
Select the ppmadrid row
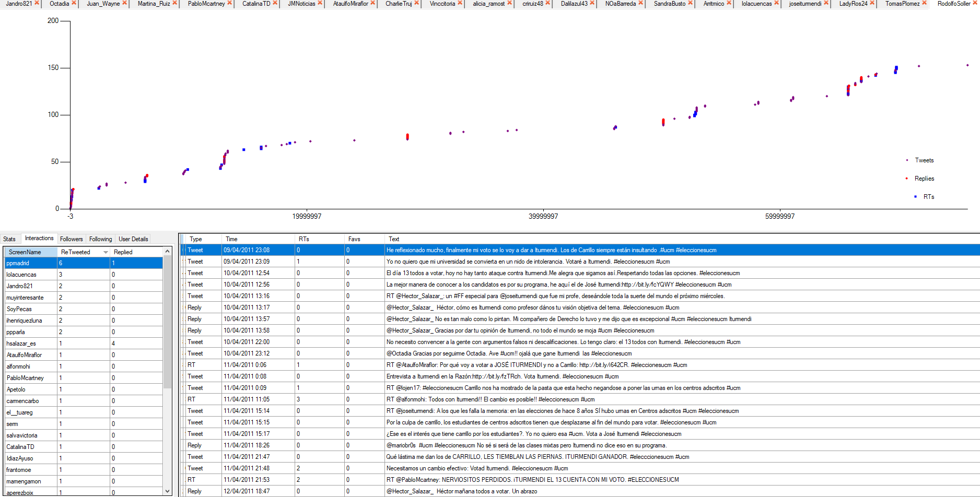tap(84, 263)
